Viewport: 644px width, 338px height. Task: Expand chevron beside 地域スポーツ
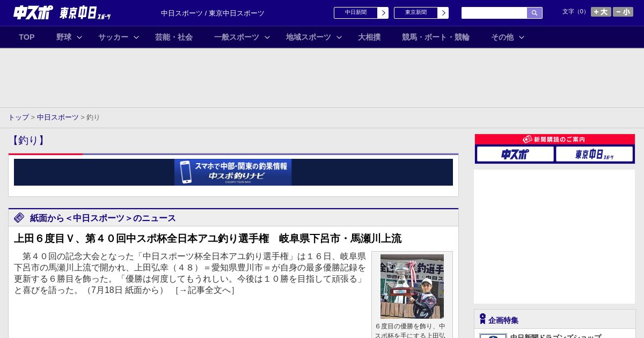[339, 37]
